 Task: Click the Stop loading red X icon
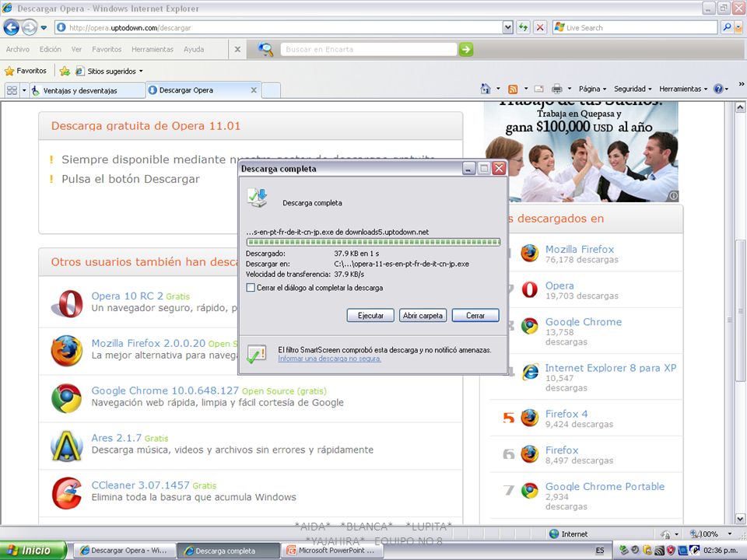tap(539, 28)
